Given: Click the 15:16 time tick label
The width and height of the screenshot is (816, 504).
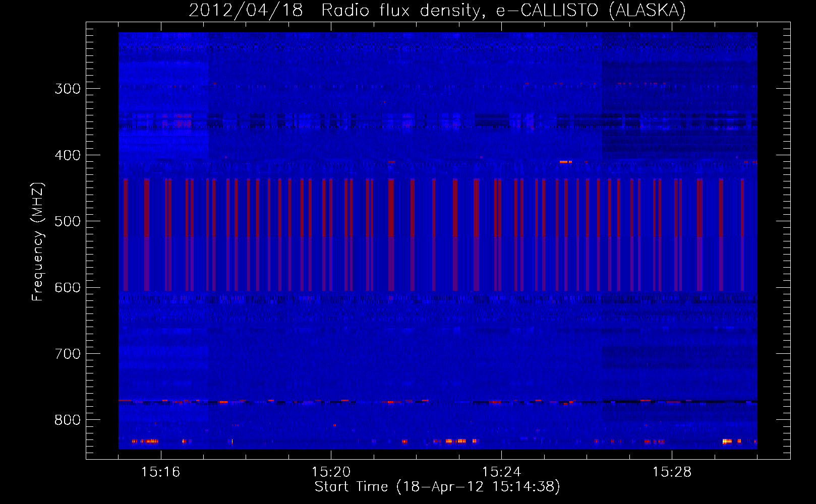Looking at the screenshot, I should click(160, 472).
